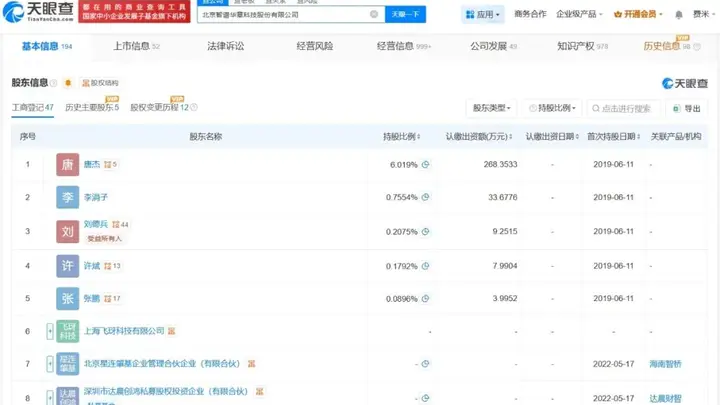View shareholding chart icon for 0.1792%
This screenshot has height=405, width=720.
[425, 266]
